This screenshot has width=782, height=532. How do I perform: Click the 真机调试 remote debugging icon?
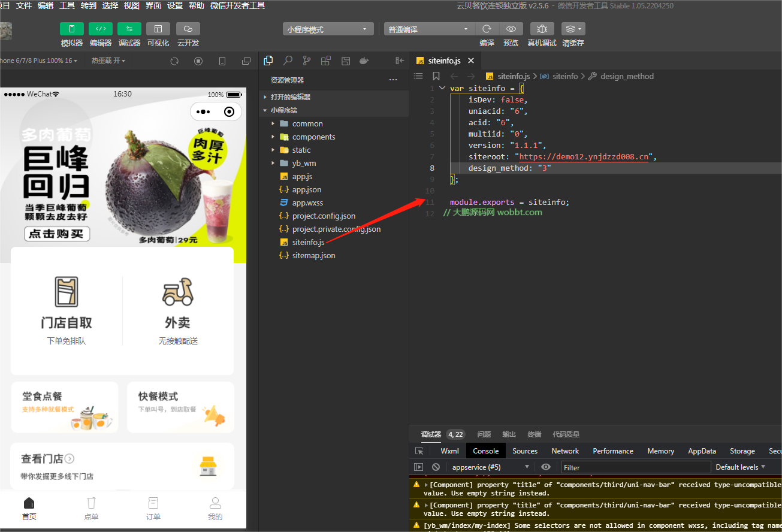pos(541,28)
